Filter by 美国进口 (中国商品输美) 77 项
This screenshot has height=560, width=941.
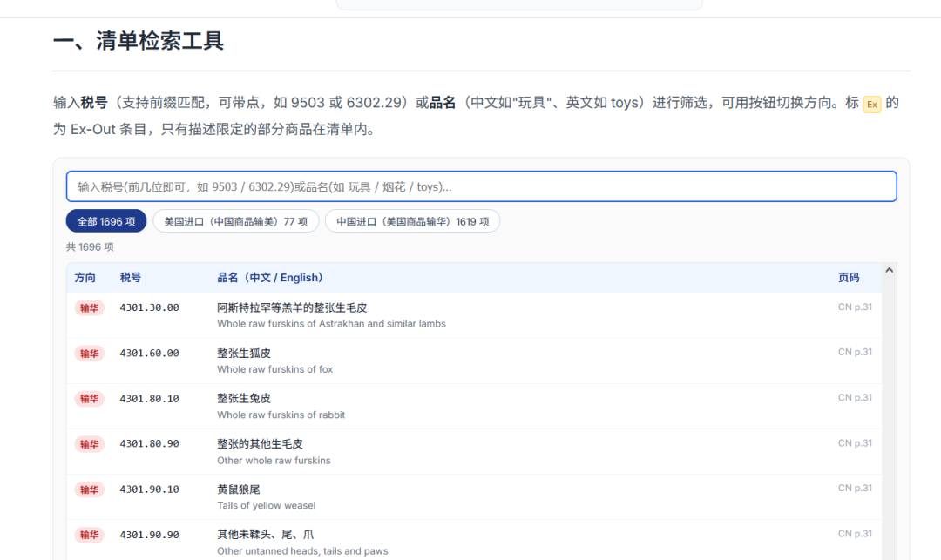pos(236,221)
